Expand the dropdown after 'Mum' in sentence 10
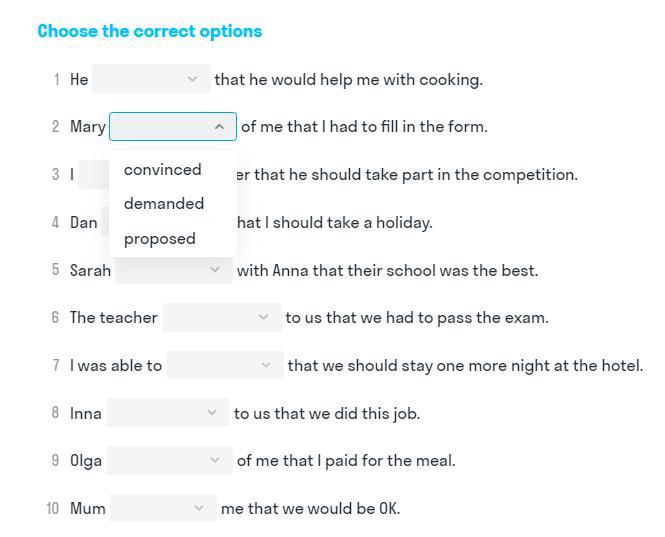Screen dimensions: 665x537 click(163, 509)
